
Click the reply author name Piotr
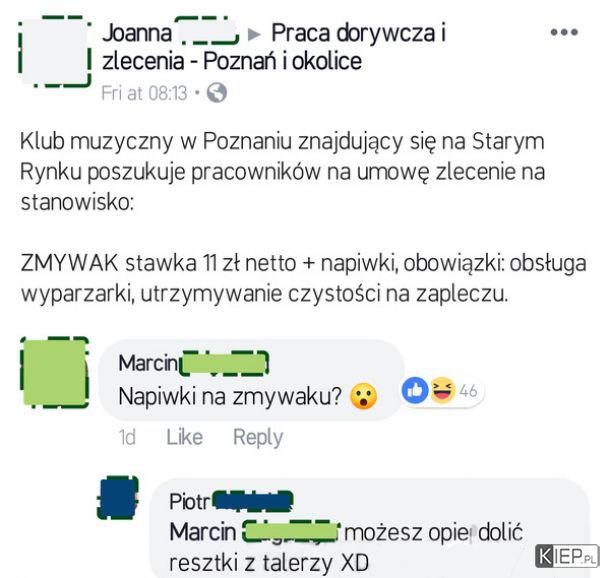(x=189, y=502)
